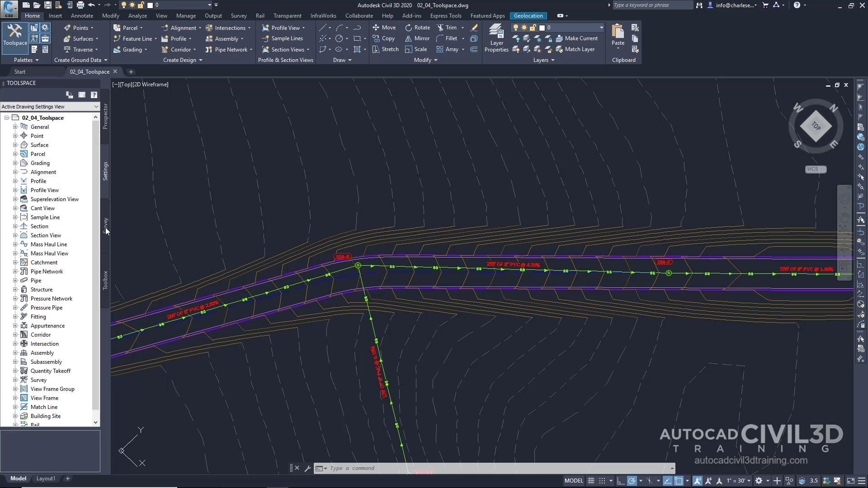
Task: Toggle polar tracking in status bar
Action: [x=632, y=481]
